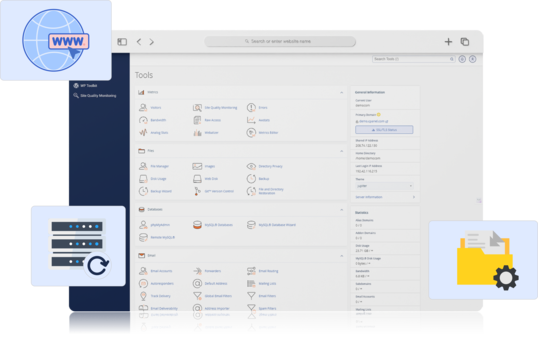This screenshot has width=538, height=363.
Task: Open the Disk Usage icon
Action: point(143,179)
